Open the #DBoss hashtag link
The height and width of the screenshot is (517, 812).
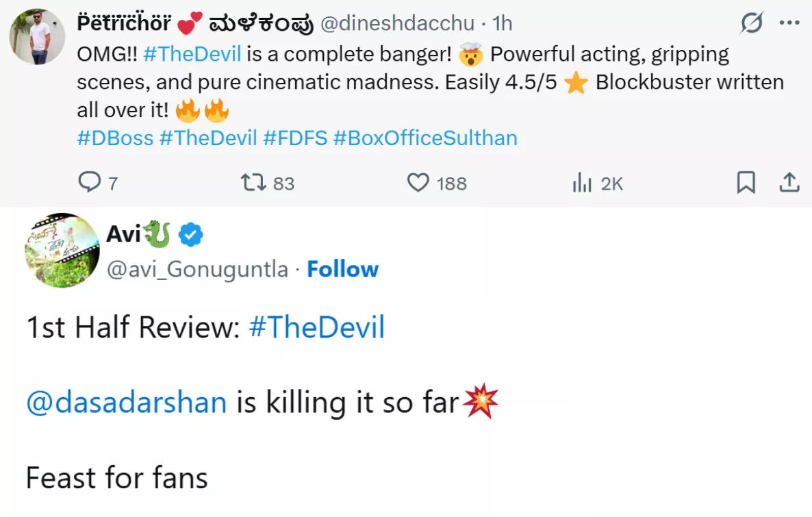tap(115, 138)
